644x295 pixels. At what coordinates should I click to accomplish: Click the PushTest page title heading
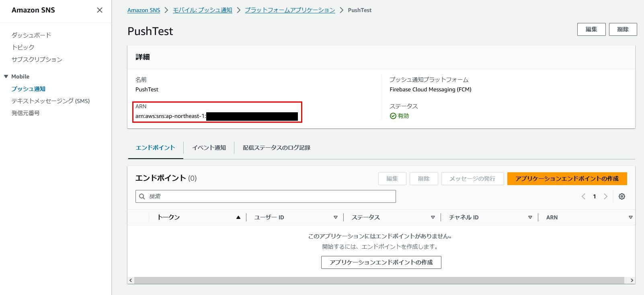coord(150,31)
